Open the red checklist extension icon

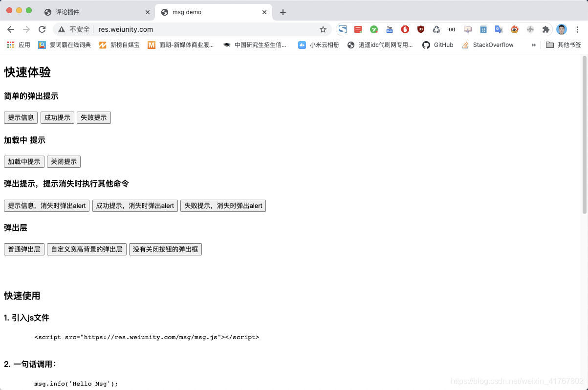(x=358, y=29)
